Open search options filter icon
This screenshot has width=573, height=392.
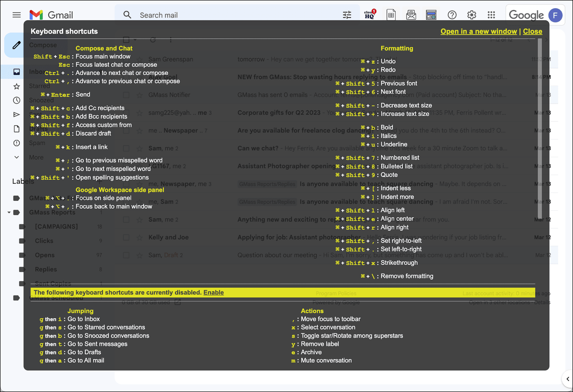[347, 15]
